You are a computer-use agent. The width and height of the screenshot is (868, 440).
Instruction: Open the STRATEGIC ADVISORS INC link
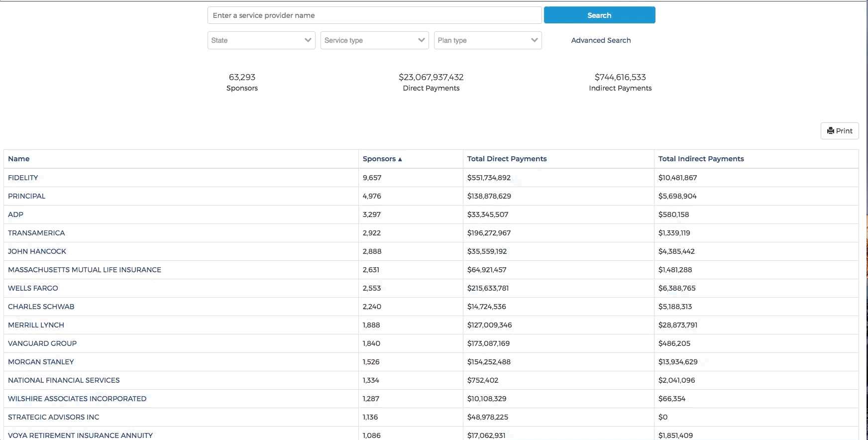pyautogui.click(x=54, y=417)
